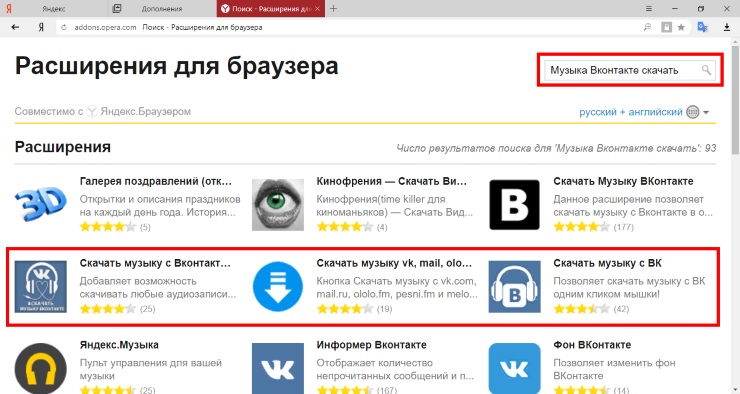The width and height of the screenshot is (740, 394).
Task: Click the address bar showing addons.opera.com
Action: tap(348, 27)
